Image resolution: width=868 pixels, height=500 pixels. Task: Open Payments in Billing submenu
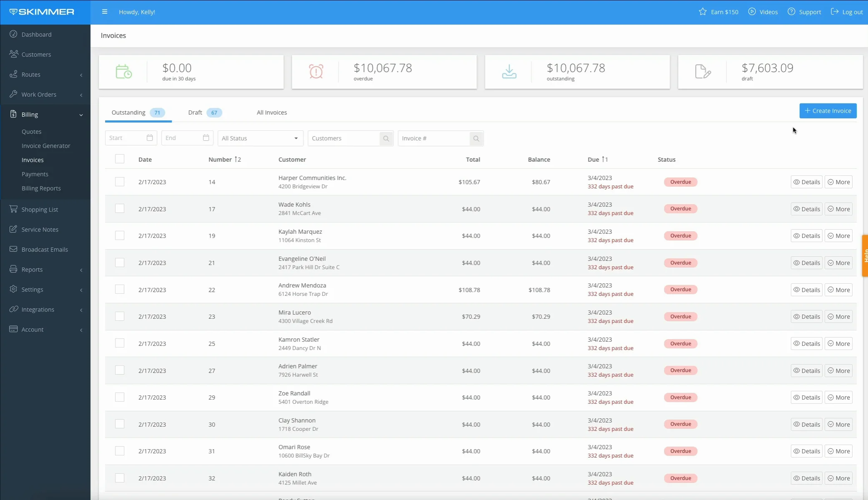(35, 174)
